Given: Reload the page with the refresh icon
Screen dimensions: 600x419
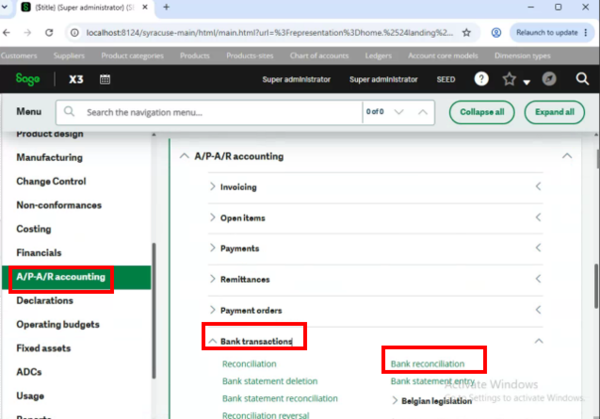Looking at the screenshot, I should 49,33.
